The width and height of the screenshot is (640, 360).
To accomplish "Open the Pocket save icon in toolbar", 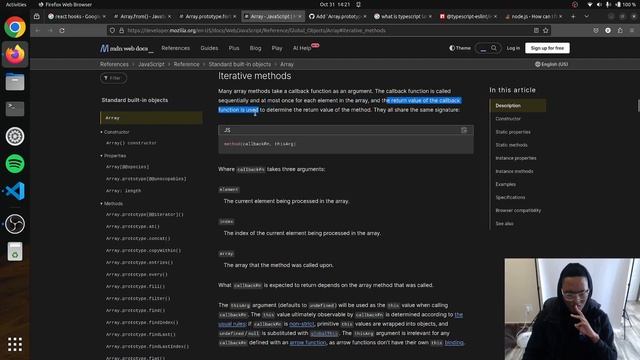I will (596, 30).
